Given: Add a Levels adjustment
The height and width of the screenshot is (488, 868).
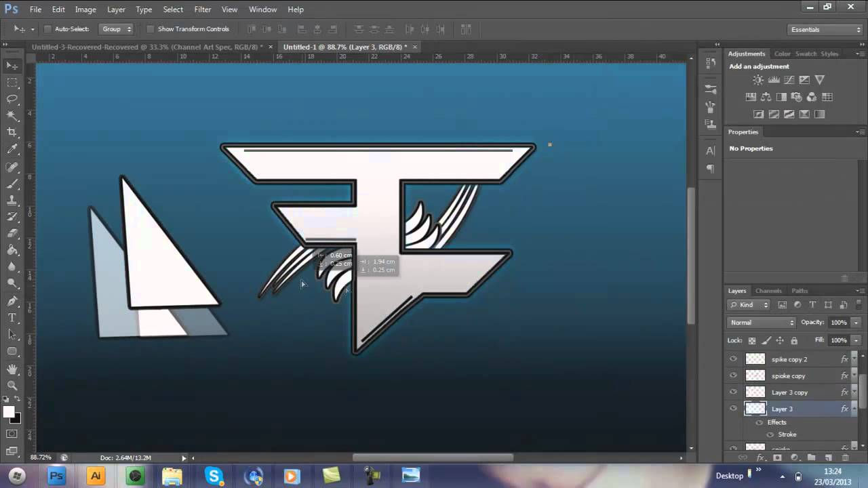Looking at the screenshot, I should tap(774, 80).
